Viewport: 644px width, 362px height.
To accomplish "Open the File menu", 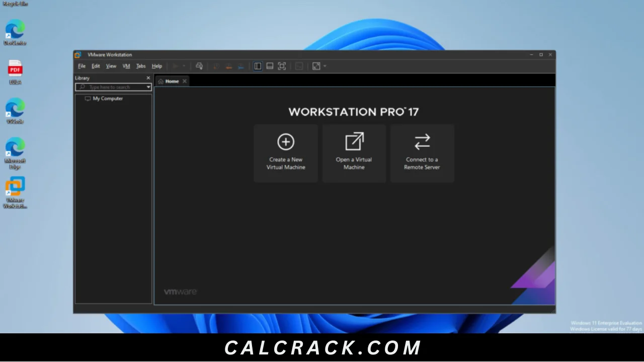I will point(82,66).
